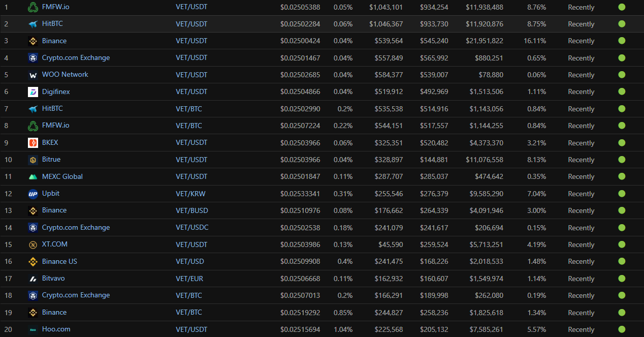
Task: Click the Binance US logo
Action: tap(33, 262)
